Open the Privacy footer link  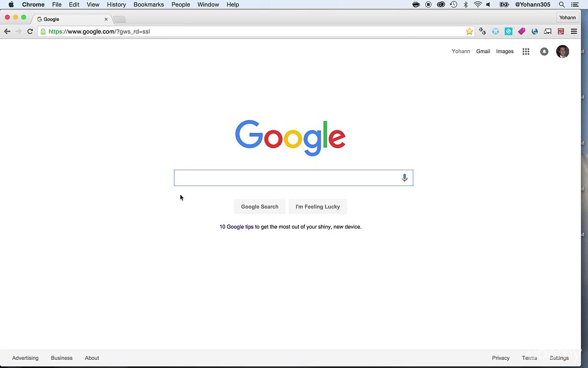tap(501, 358)
